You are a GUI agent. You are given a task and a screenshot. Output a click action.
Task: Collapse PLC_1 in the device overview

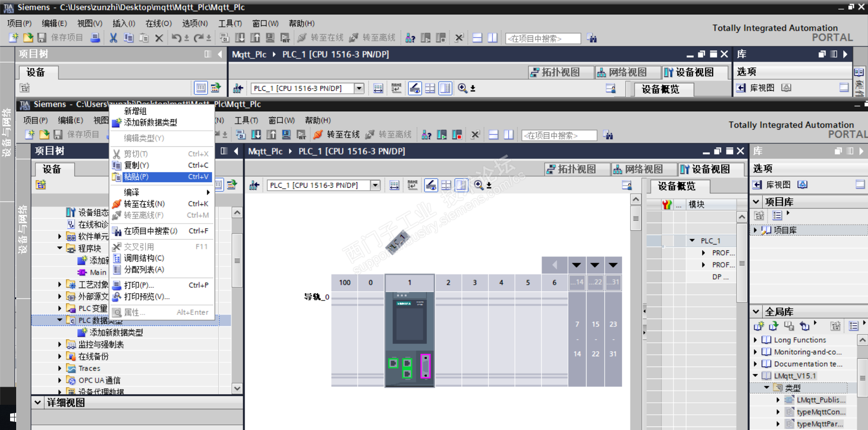pos(692,241)
